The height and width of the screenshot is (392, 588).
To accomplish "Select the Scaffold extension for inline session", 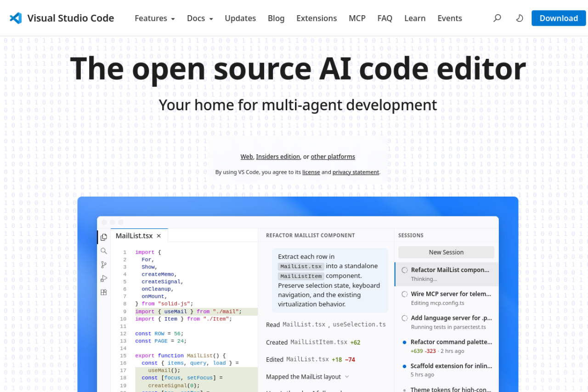I will point(447,370).
